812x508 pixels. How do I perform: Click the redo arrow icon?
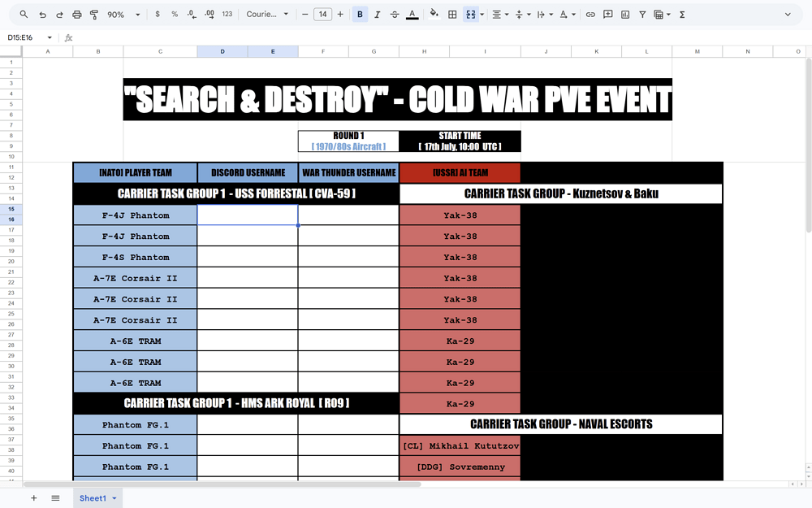59,15
